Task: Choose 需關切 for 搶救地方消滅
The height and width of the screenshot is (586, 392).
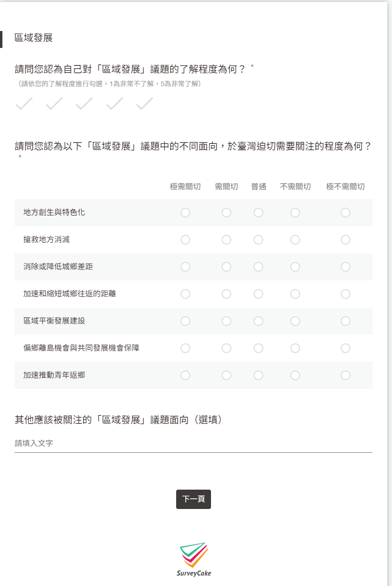Action: coord(226,240)
